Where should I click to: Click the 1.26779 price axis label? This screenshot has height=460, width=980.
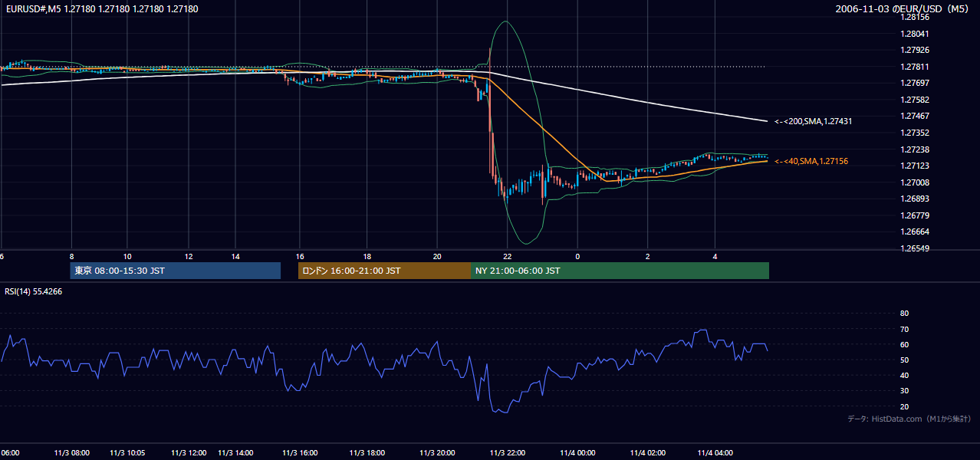click(x=916, y=215)
